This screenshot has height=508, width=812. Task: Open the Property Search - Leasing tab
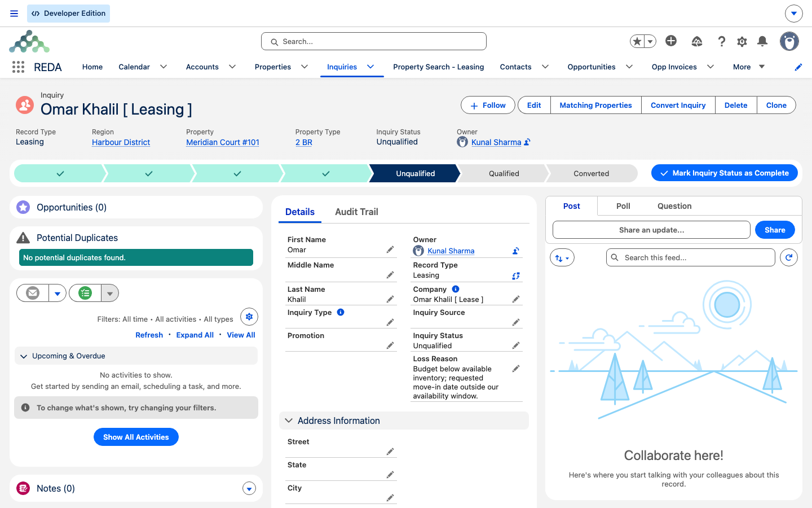[x=439, y=67]
